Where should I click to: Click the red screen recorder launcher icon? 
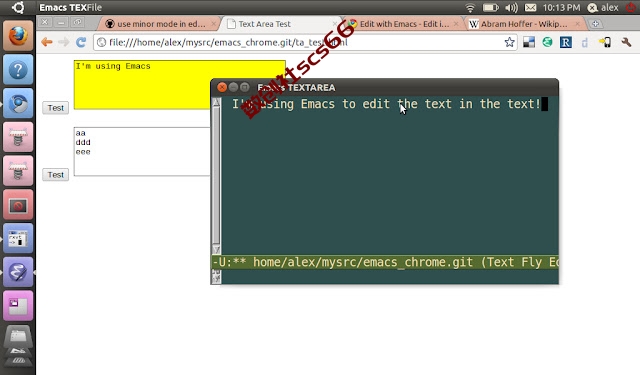18,204
